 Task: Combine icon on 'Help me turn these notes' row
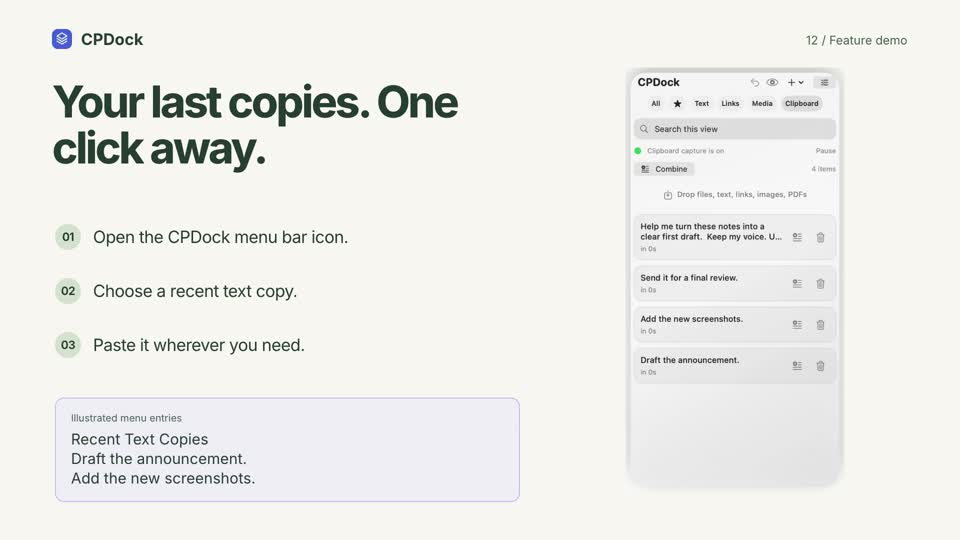pos(797,237)
